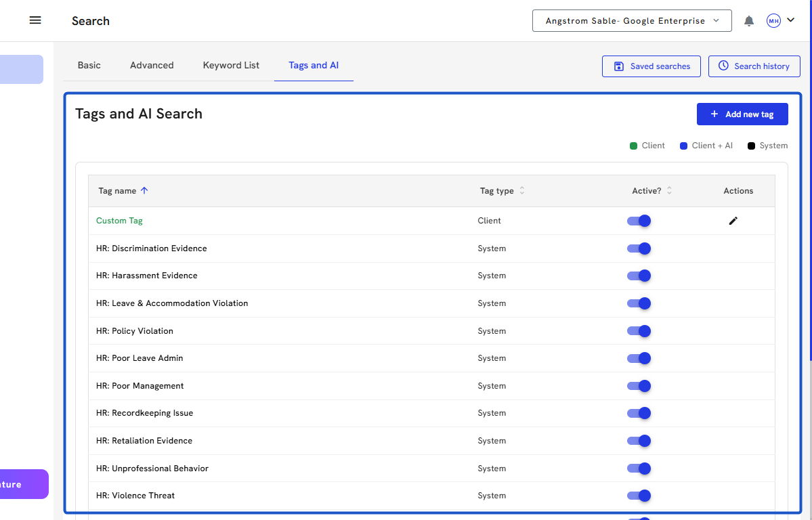Click the Tag type sort arrows

(522, 191)
